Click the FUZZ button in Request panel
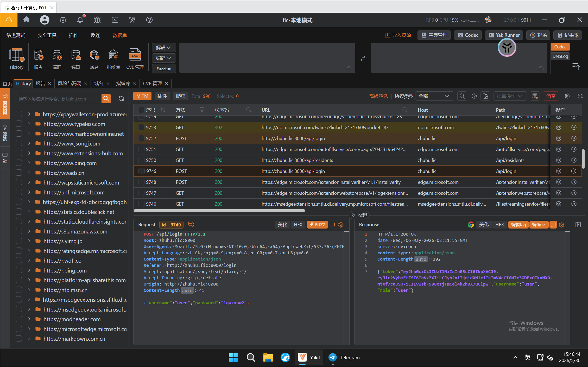Image resolution: width=588 pixels, height=367 pixels. tap(317, 225)
